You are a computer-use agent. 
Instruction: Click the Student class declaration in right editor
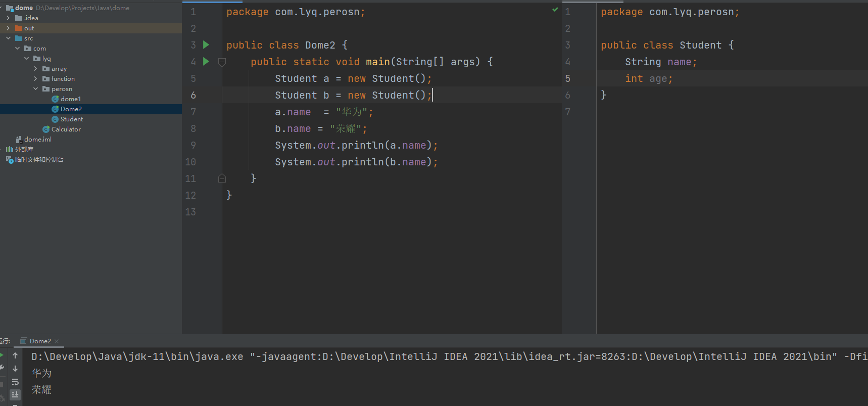667,45
